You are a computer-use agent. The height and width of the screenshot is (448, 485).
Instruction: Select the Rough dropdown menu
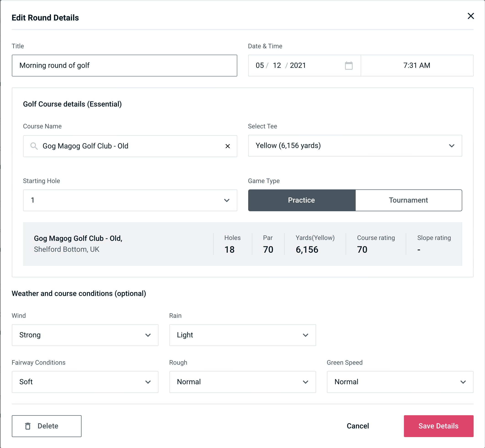point(242,382)
